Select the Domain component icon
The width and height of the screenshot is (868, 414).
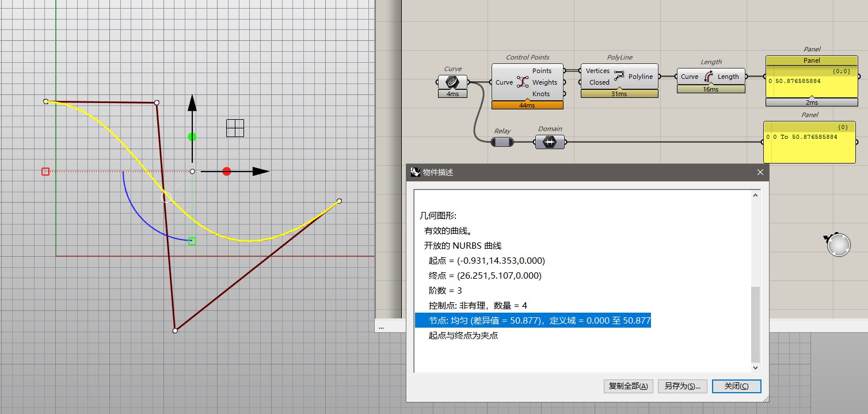tap(550, 142)
